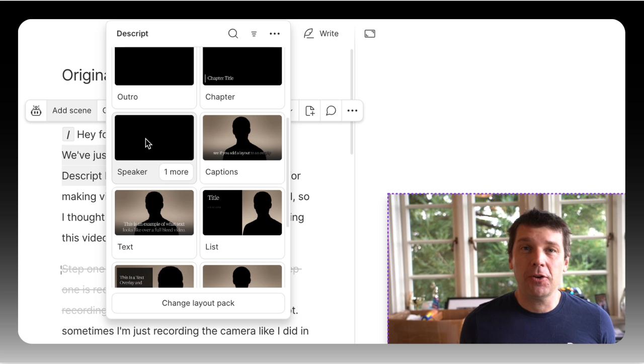644x364 pixels.
Task: Select the List layout thumbnail
Action: tap(242, 212)
